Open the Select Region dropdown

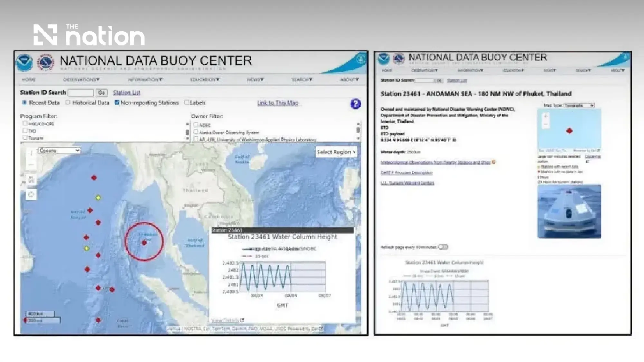pyautogui.click(x=336, y=152)
